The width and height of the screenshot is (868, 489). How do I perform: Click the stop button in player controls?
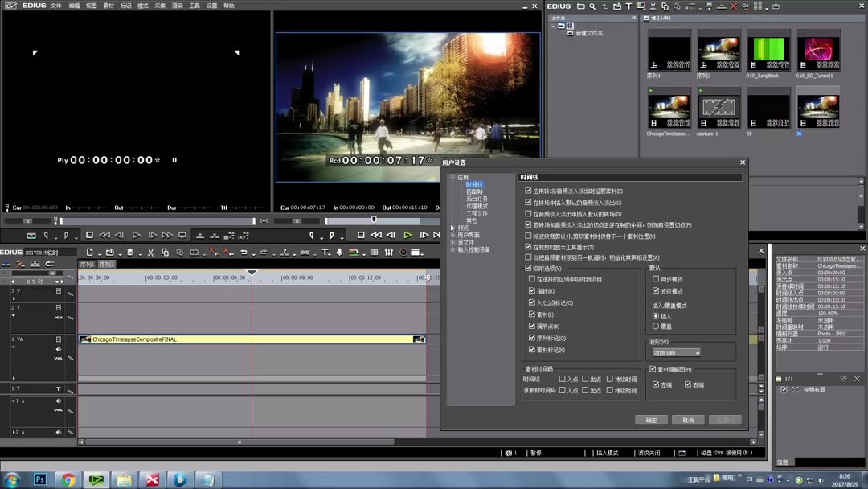tap(89, 235)
